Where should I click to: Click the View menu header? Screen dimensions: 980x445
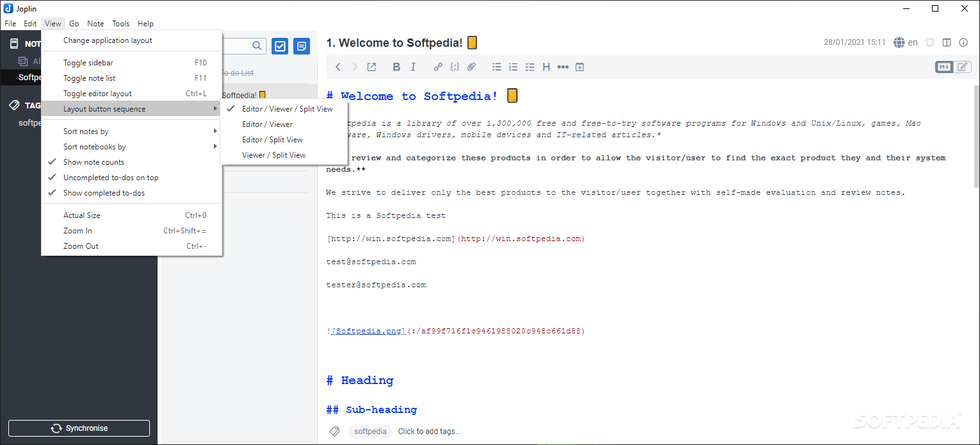click(53, 24)
